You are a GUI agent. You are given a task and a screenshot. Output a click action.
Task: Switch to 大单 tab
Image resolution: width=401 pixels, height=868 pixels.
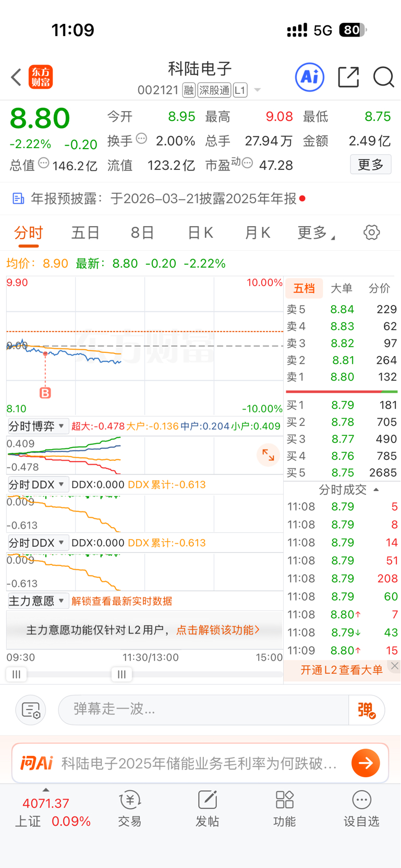[x=342, y=288]
